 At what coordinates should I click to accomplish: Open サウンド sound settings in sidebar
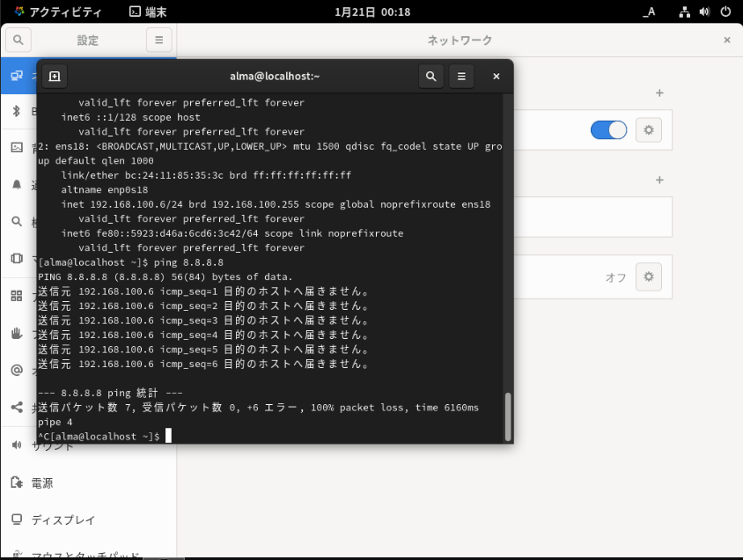tap(88, 446)
